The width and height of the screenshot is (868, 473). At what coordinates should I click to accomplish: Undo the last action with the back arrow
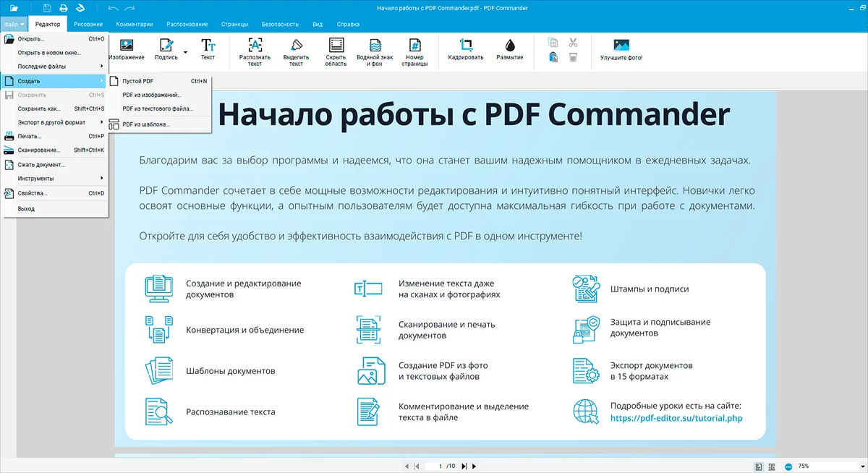tap(113, 8)
